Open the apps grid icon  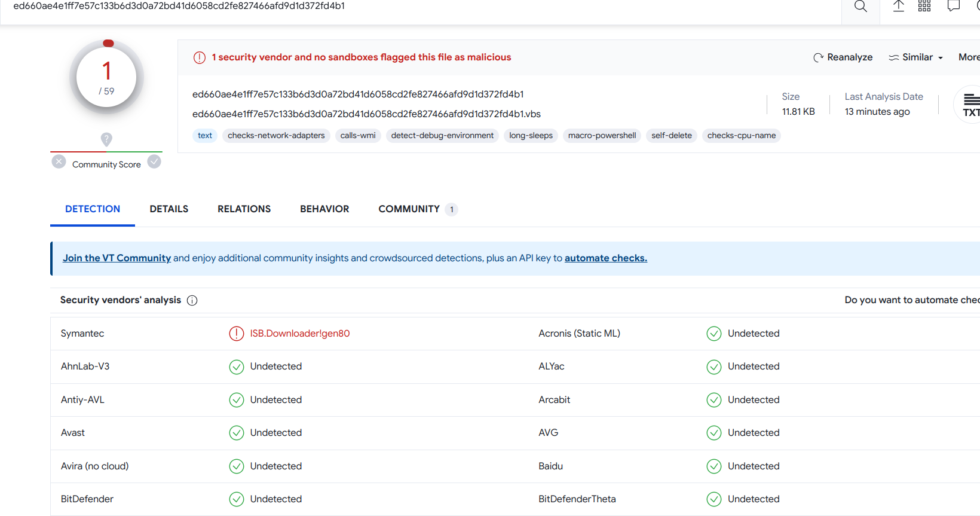tap(924, 7)
